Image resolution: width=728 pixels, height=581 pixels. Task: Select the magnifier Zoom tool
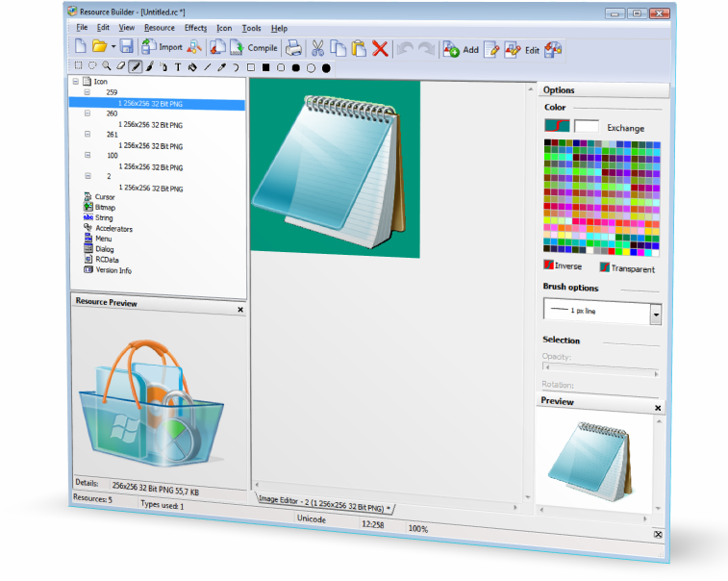point(106,66)
